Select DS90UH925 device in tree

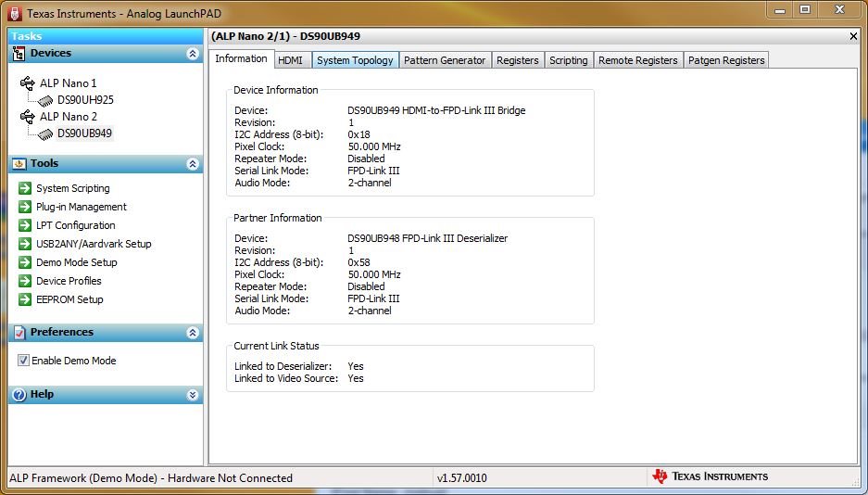pos(85,100)
